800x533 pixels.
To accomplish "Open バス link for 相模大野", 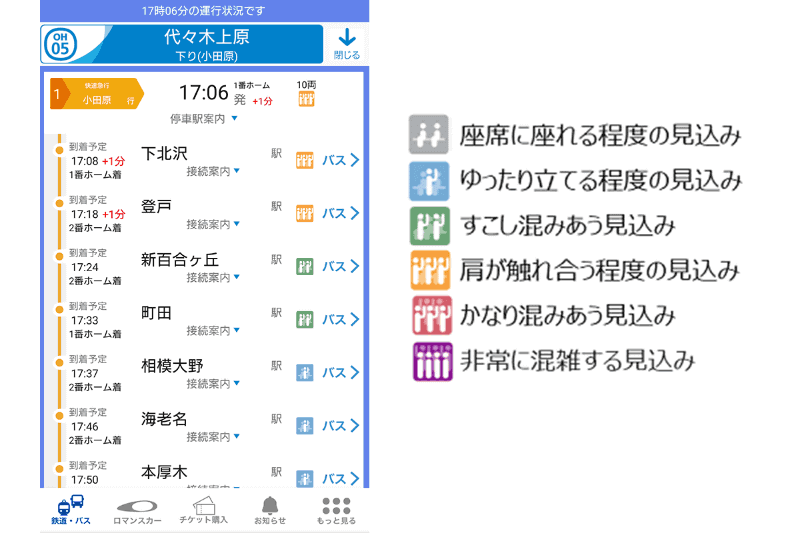I will (340, 373).
